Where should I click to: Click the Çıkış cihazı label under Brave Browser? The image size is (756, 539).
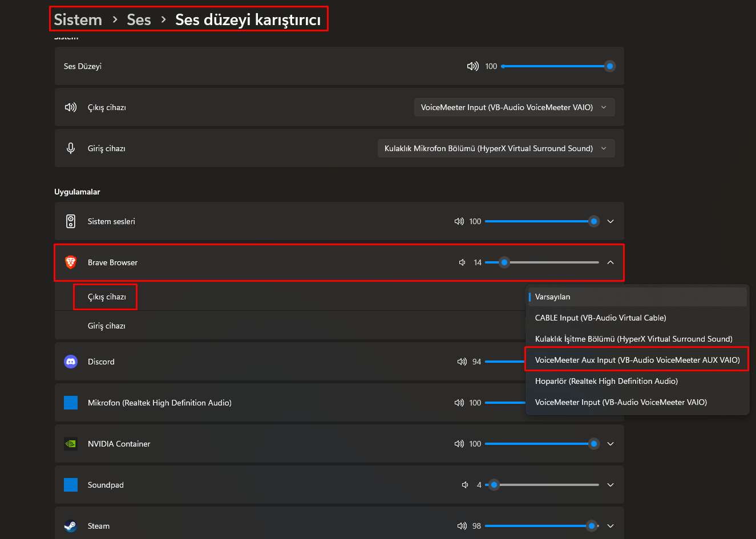[x=107, y=297]
